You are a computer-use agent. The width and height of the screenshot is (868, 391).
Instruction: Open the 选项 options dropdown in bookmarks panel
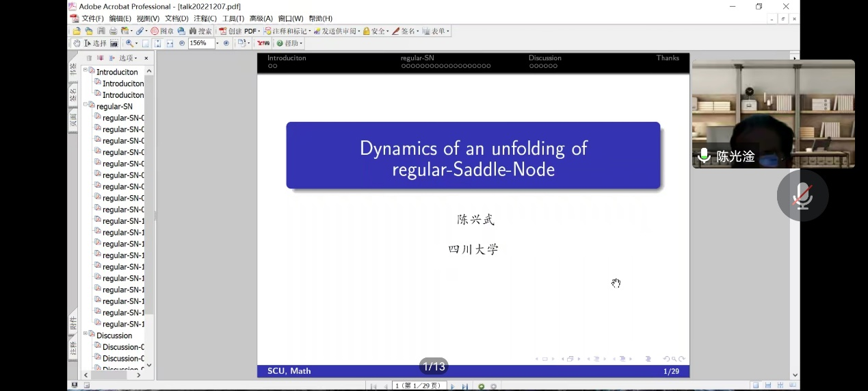tap(128, 58)
